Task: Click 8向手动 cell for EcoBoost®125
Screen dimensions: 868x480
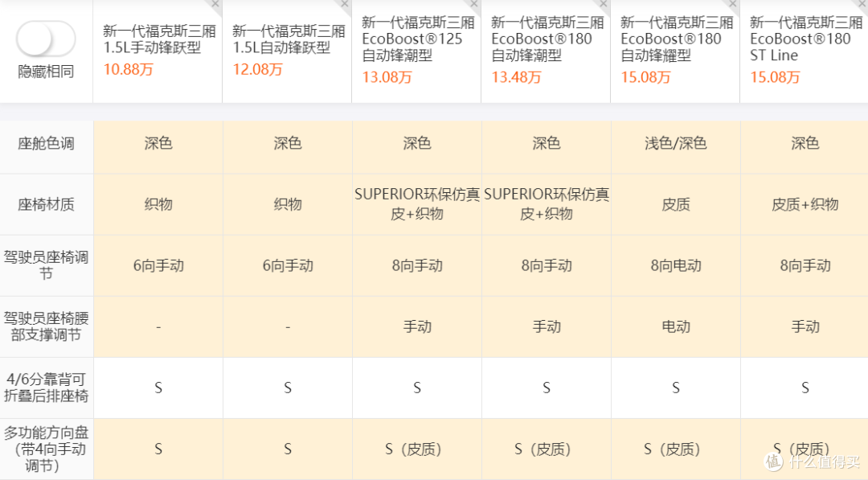Action: (417, 266)
